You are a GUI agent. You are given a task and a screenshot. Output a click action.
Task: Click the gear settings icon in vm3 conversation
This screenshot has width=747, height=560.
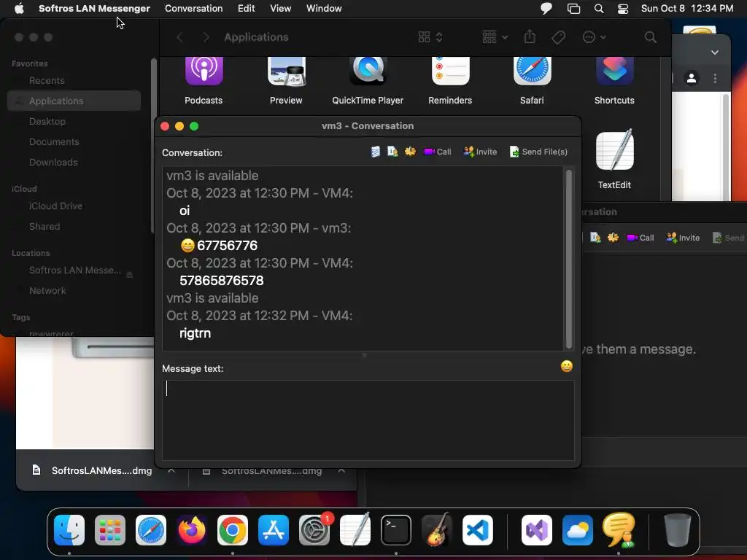410,152
